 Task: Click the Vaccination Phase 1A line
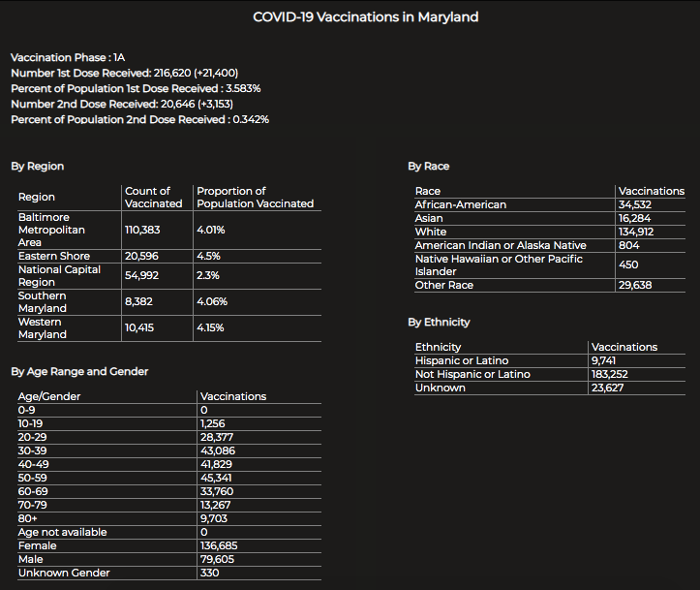(x=69, y=58)
